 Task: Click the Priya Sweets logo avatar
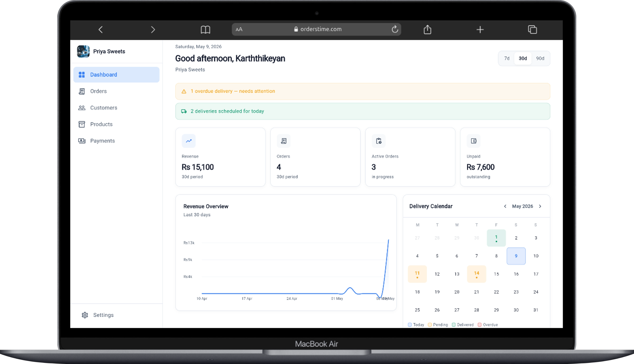[x=83, y=51]
